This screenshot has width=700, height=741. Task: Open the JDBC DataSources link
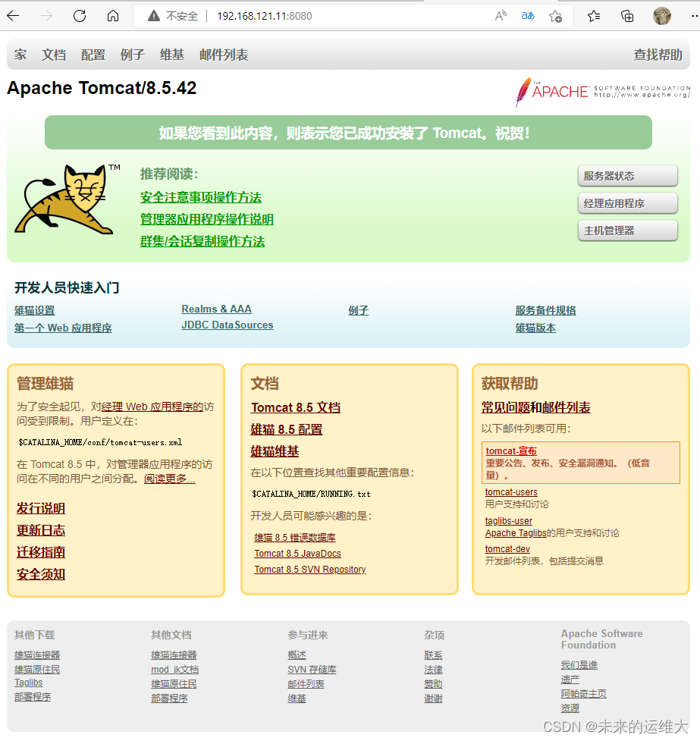tap(228, 325)
